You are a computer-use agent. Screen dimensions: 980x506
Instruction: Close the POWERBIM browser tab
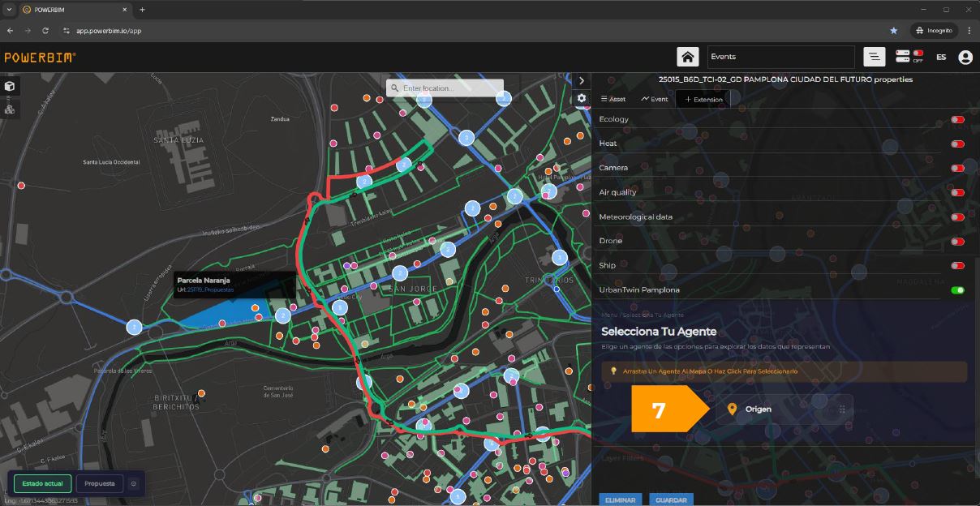tap(124, 10)
